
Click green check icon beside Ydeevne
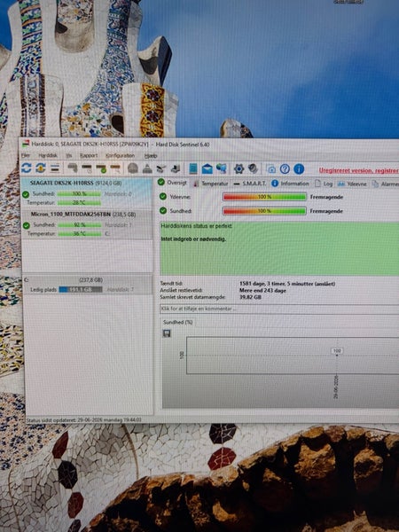pos(163,197)
